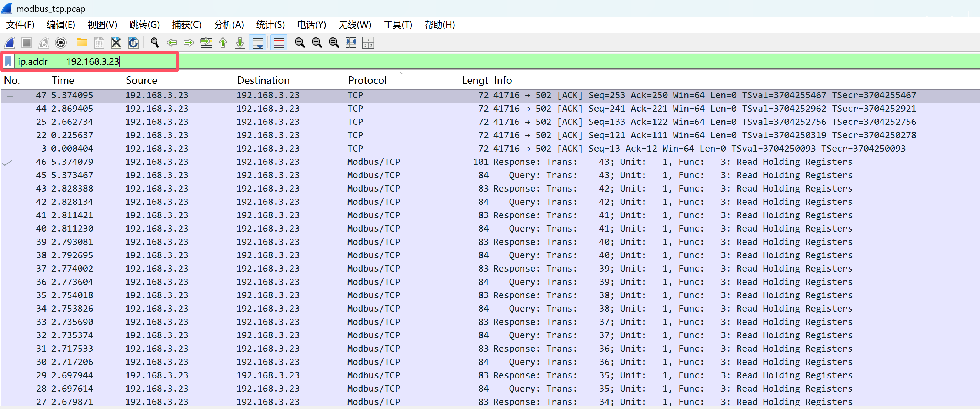Viewport: 980px width, 409px height.
Task: Save the capture file icon
Action: [x=99, y=43]
